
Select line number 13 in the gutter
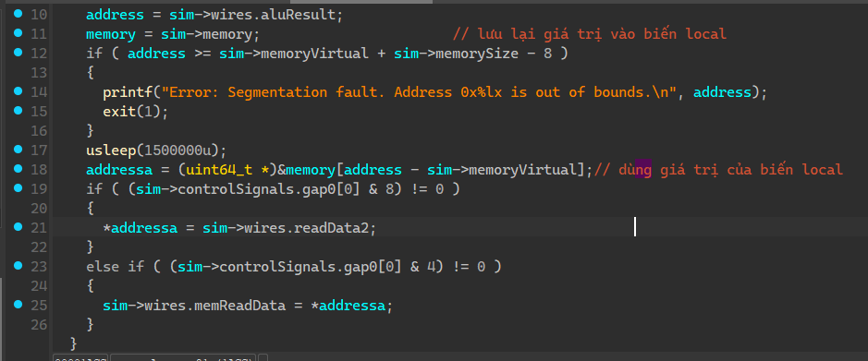(39, 73)
